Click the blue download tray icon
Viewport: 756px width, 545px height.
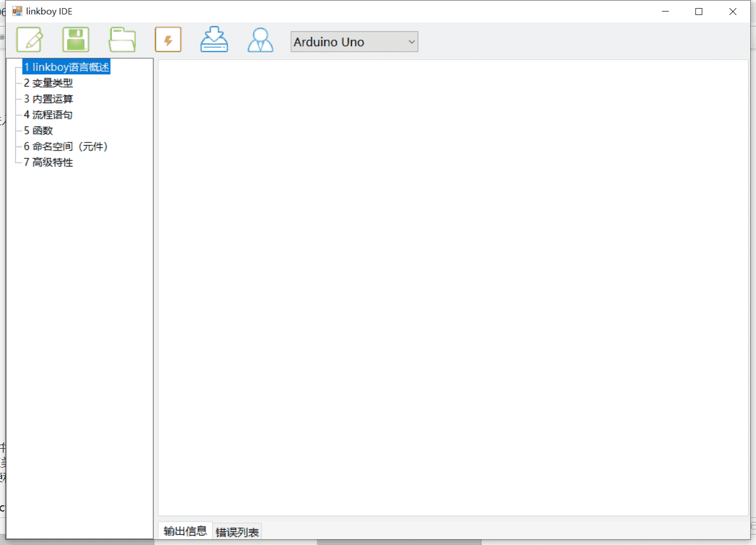coord(214,40)
